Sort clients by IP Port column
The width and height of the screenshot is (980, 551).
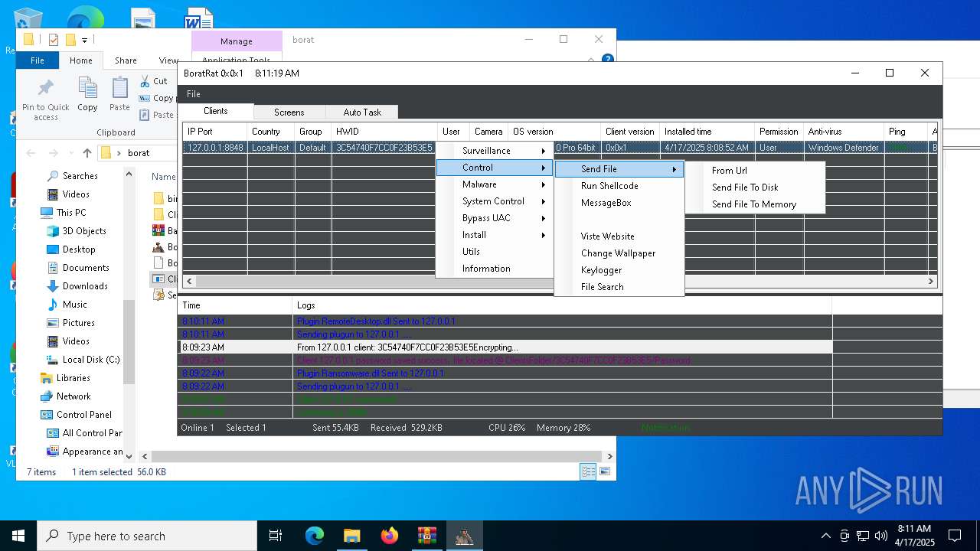(214, 132)
